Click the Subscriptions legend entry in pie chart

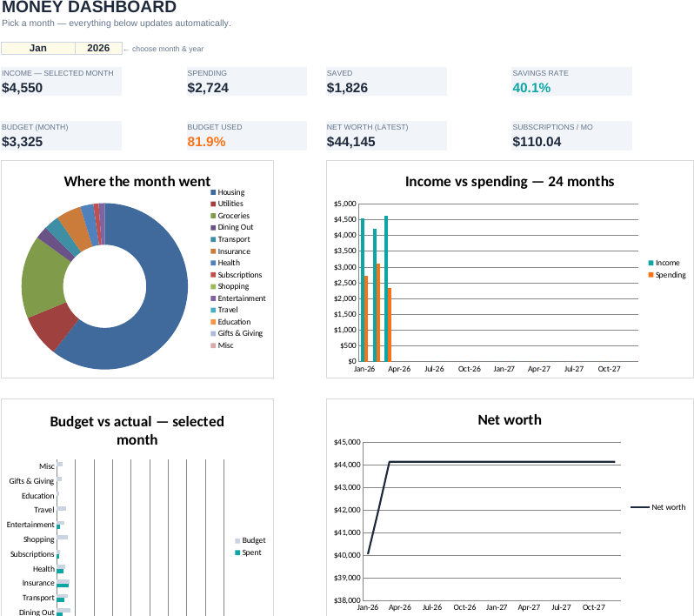pyautogui.click(x=237, y=275)
